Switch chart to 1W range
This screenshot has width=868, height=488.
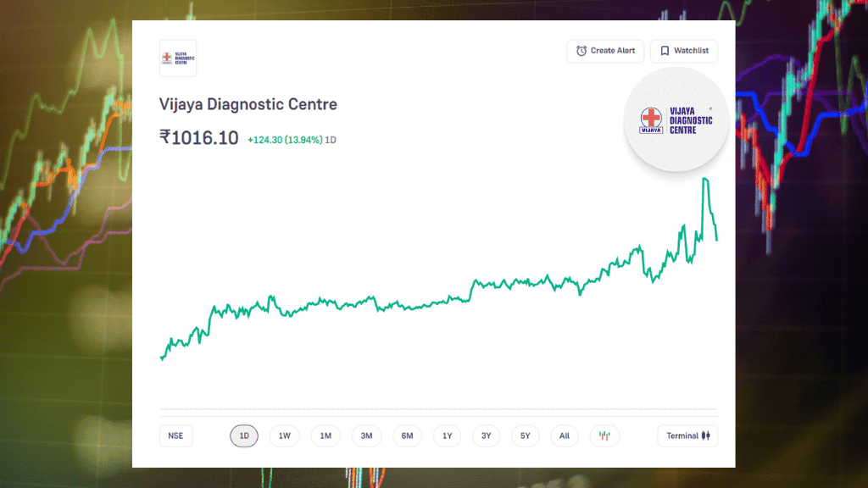coord(285,436)
